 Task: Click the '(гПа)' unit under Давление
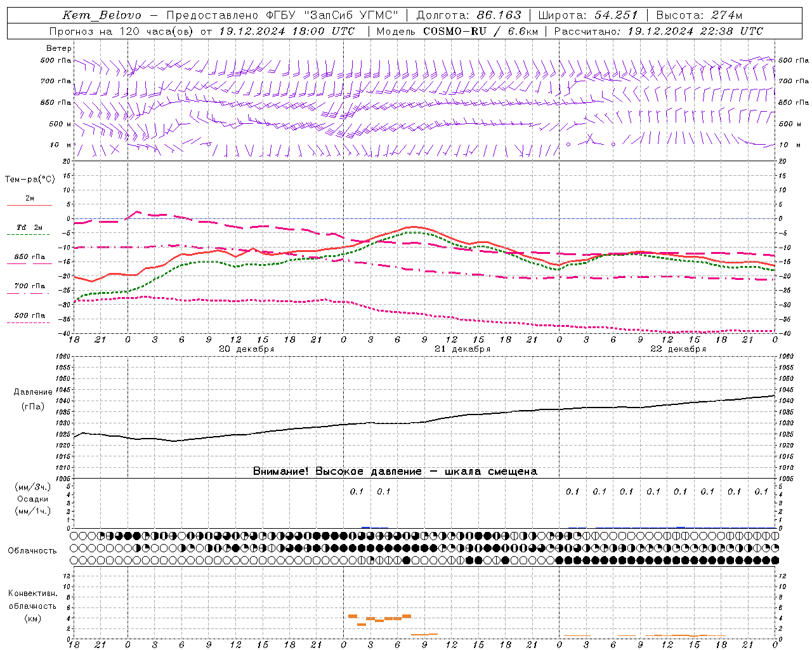[x=33, y=407]
